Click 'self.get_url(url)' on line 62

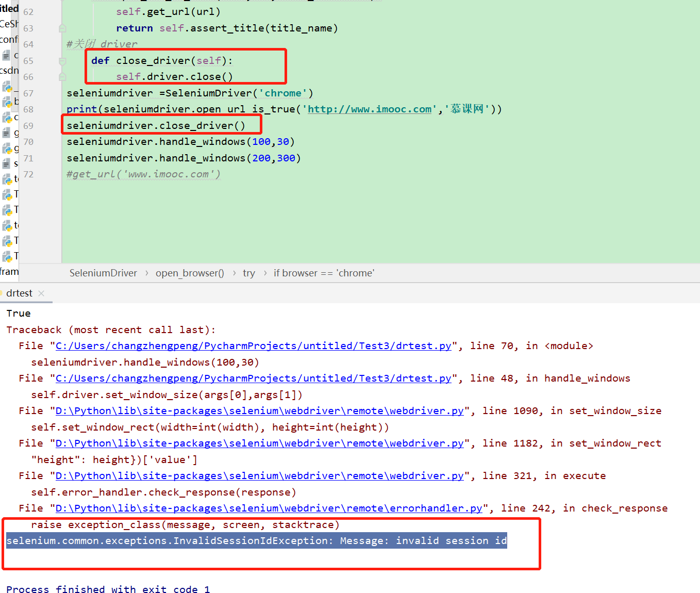168,12
